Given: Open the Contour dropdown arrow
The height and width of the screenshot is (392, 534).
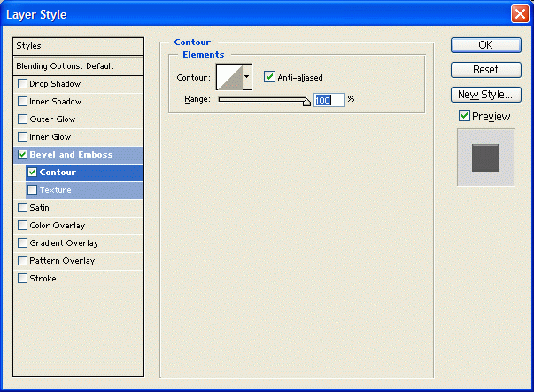Looking at the screenshot, I should point(247,77).
